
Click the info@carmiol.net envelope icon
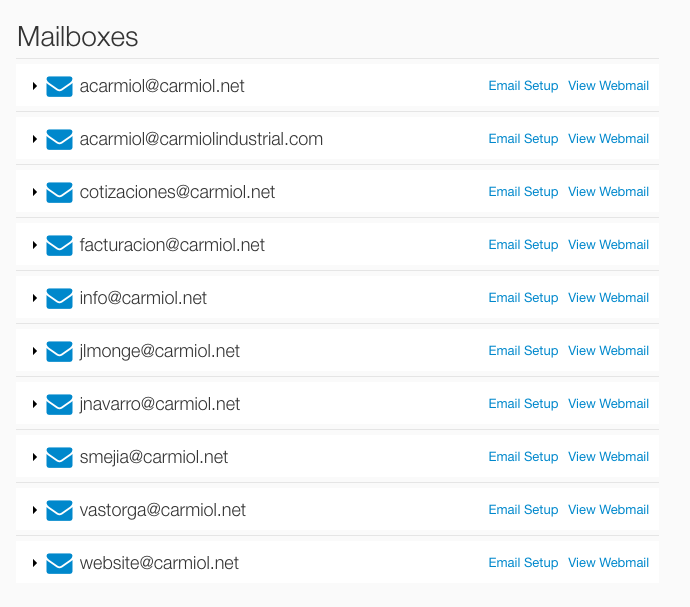tap(60, 298)
